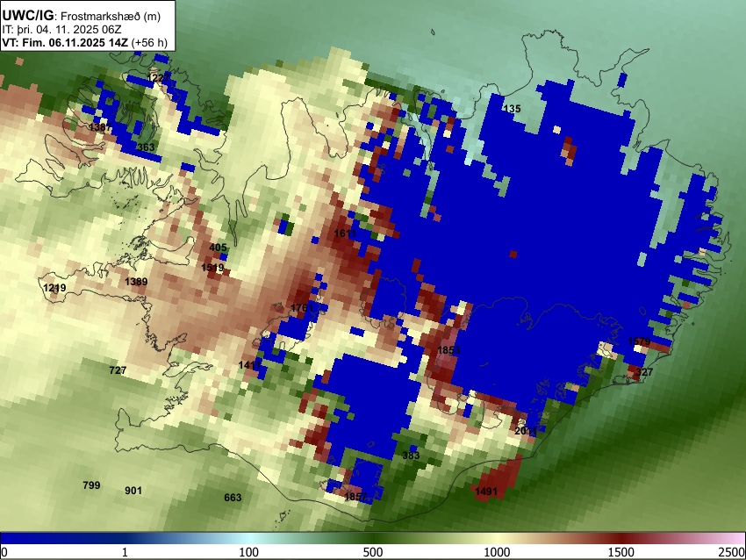Image resolution: width=746 pixels, height=560 pixels.
Task: Click the 663 value label
Action: click(x=233, y=498)
